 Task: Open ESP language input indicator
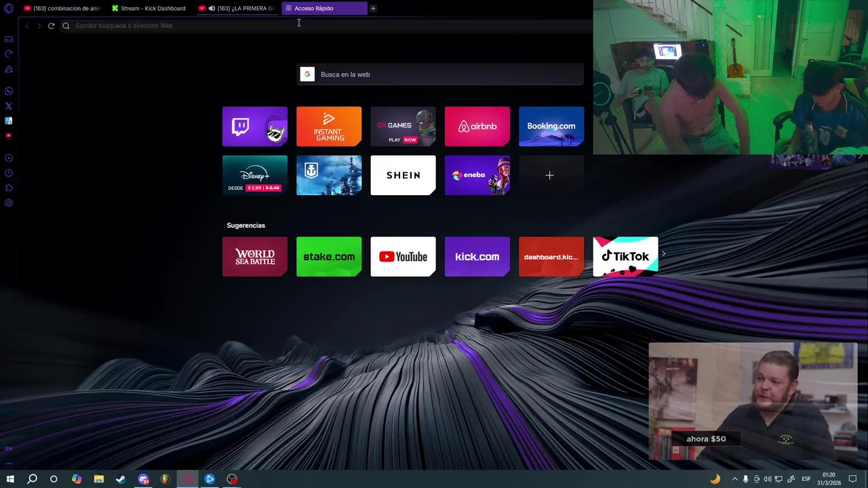pos(806,479)
